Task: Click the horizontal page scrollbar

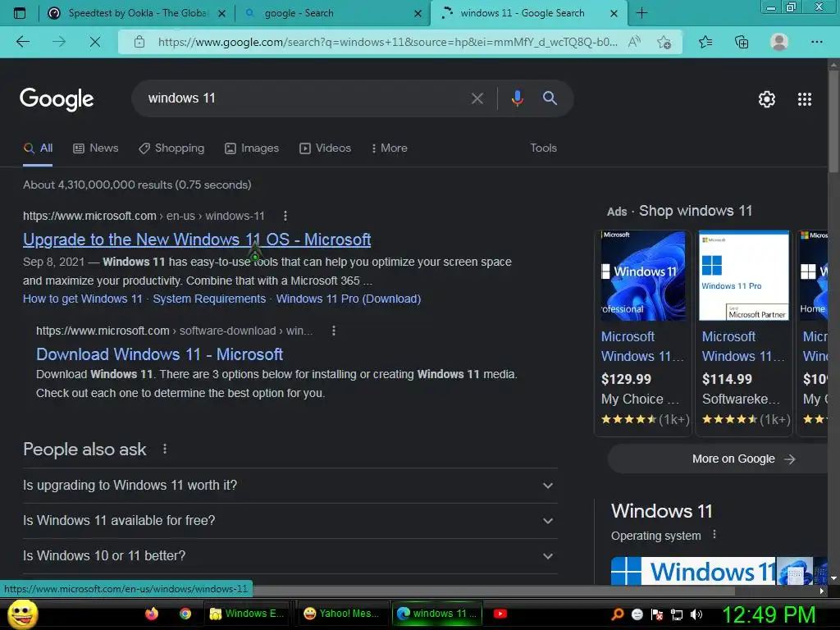Action: (493, 591)
